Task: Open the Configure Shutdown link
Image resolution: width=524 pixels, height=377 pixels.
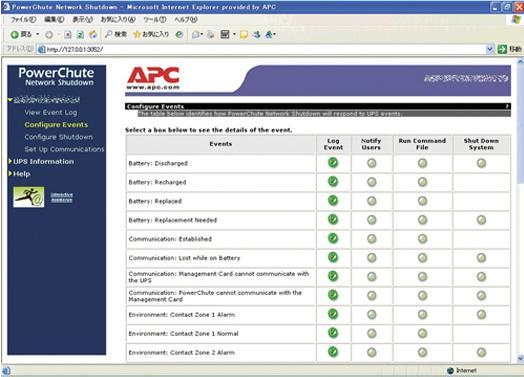Action: click(59, 137)
